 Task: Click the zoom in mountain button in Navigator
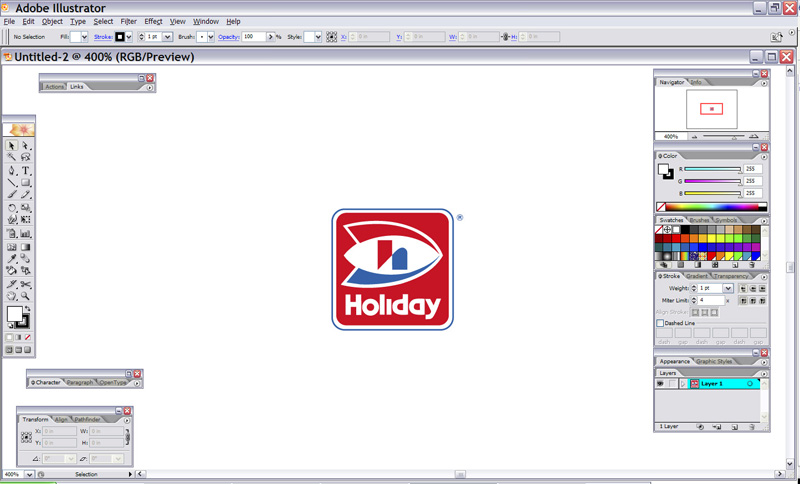(754, 137)
